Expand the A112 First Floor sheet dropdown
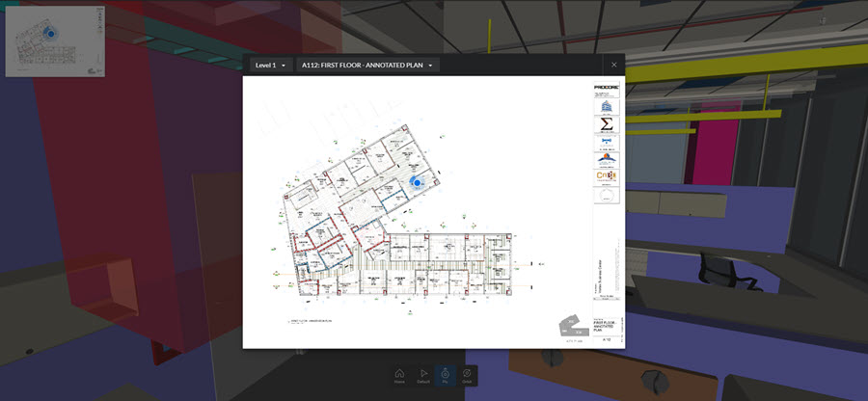This screenshot has width=868, height=401. [x=367, y=66]
